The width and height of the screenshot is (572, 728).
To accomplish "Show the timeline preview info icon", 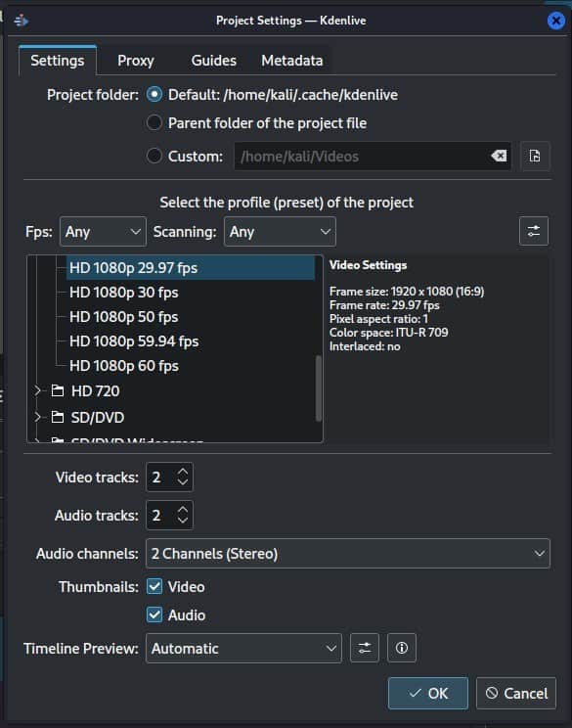I will point(401,648).
